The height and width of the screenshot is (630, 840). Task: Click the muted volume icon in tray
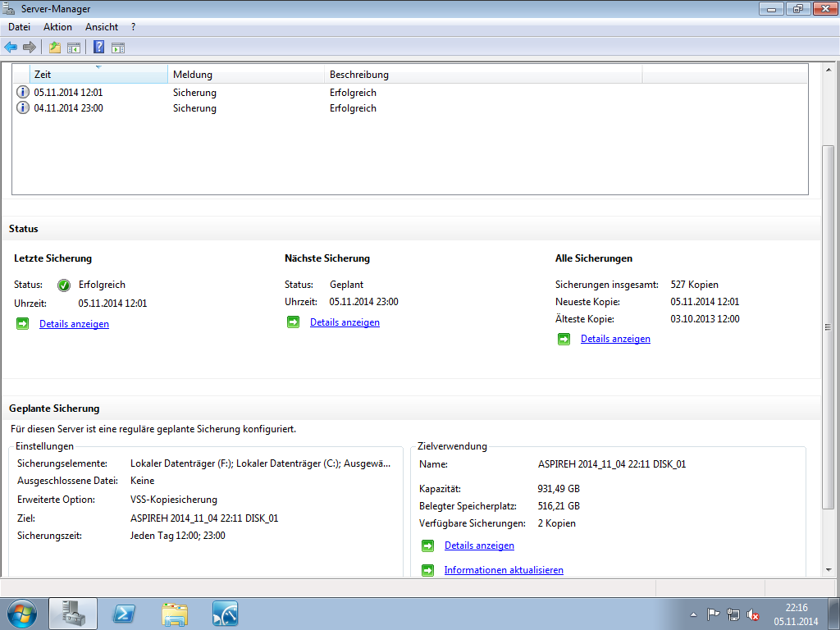click(753, 614)
